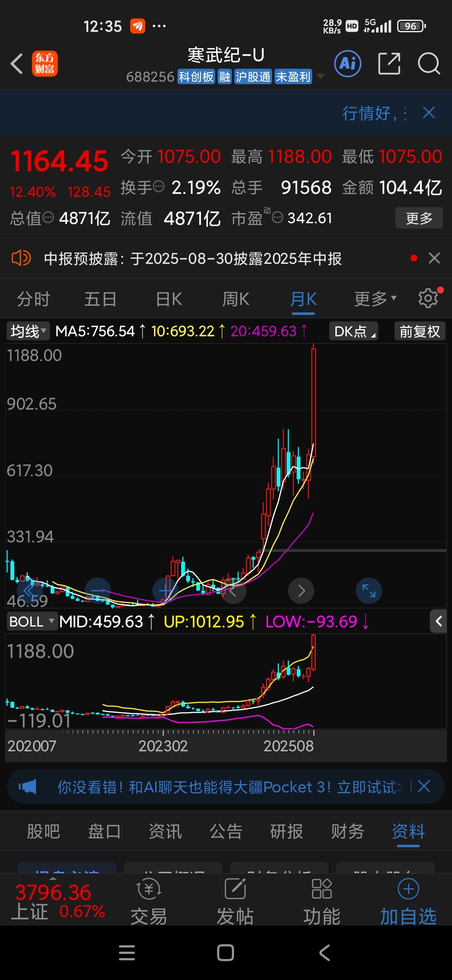452x980 pixels.
Task: Add stock via 加自选 button
Action: coord(408,901)
